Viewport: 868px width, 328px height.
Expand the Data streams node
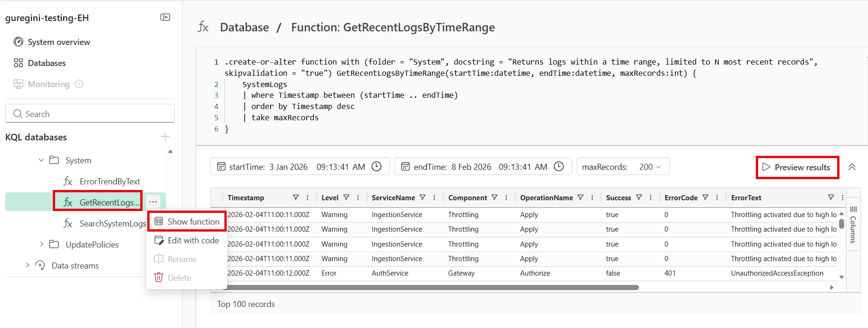[x=28, y=265]
